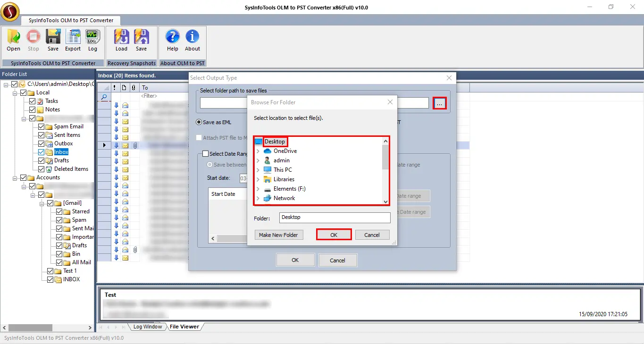Click the OneDrive cloud icon
The width and height of the screenshot is (644, 344).
click(x=268, y=151)
